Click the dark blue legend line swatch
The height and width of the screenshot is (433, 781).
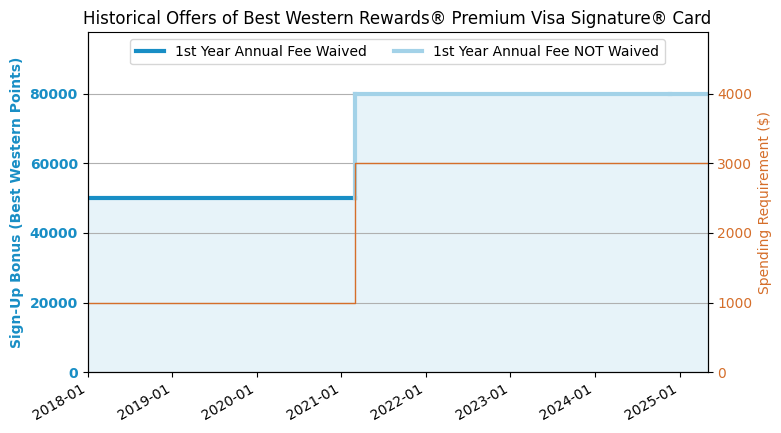click(150, 51)
